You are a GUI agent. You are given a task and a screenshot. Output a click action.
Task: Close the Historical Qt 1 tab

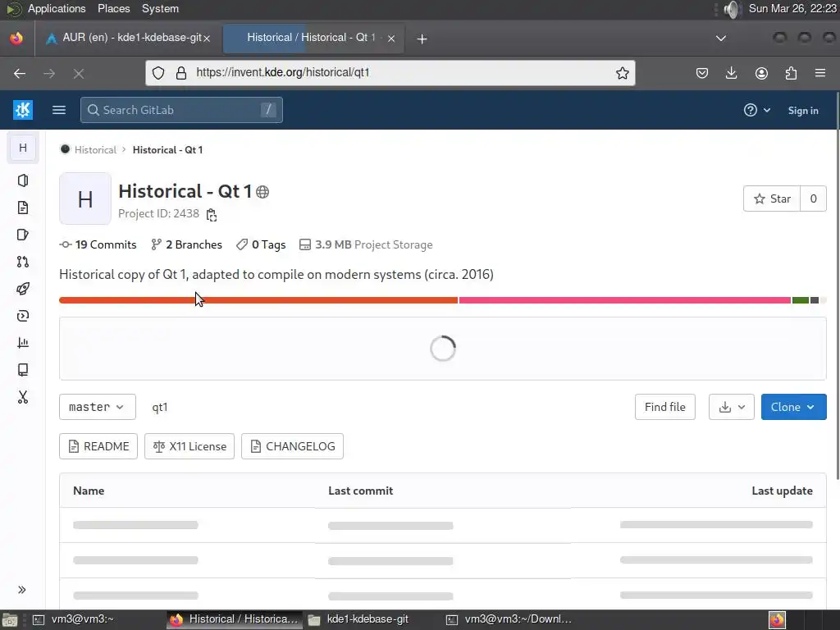(x=391, y=38)
